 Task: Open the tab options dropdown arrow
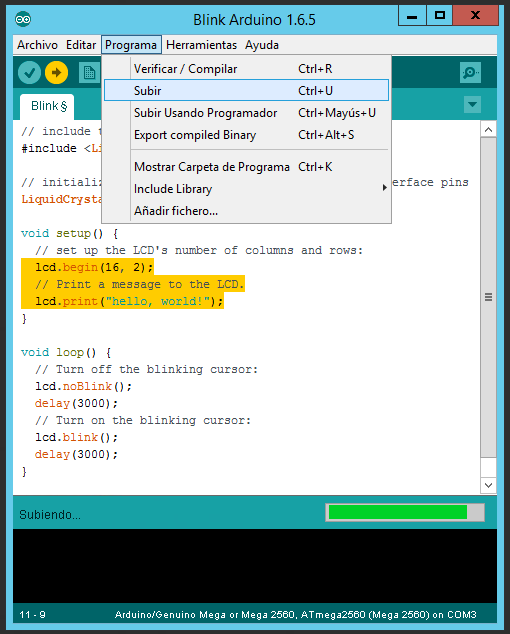point(472,105)
